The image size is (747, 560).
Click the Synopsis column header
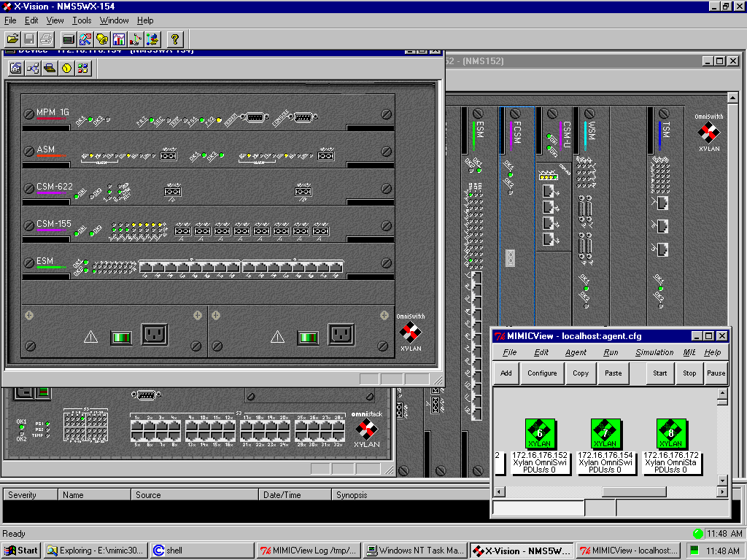[x=411, y=495]
